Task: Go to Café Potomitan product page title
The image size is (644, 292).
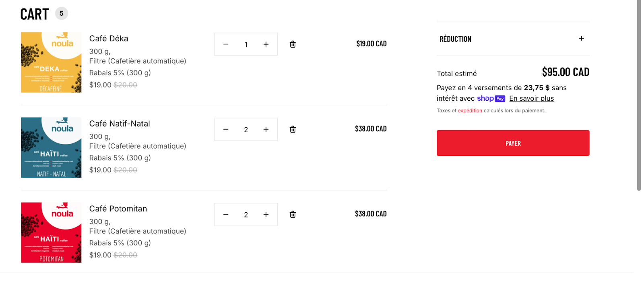Action: tap(118, 209)
